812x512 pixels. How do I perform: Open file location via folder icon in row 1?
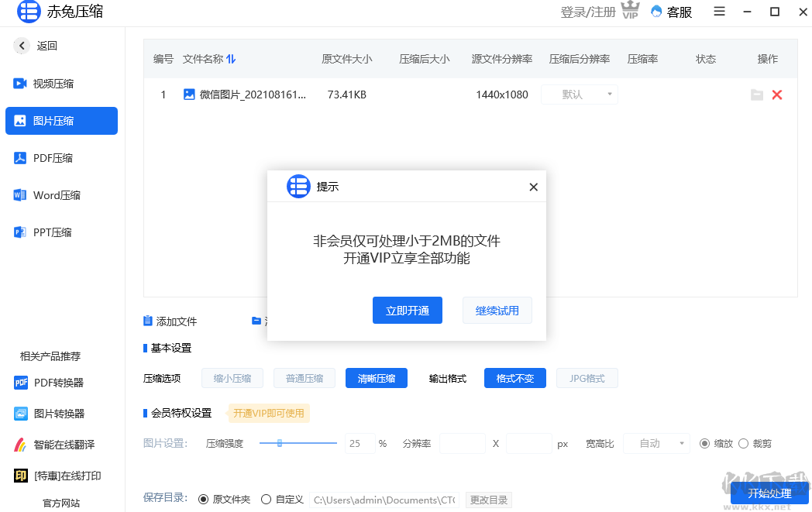pos(757,94)
